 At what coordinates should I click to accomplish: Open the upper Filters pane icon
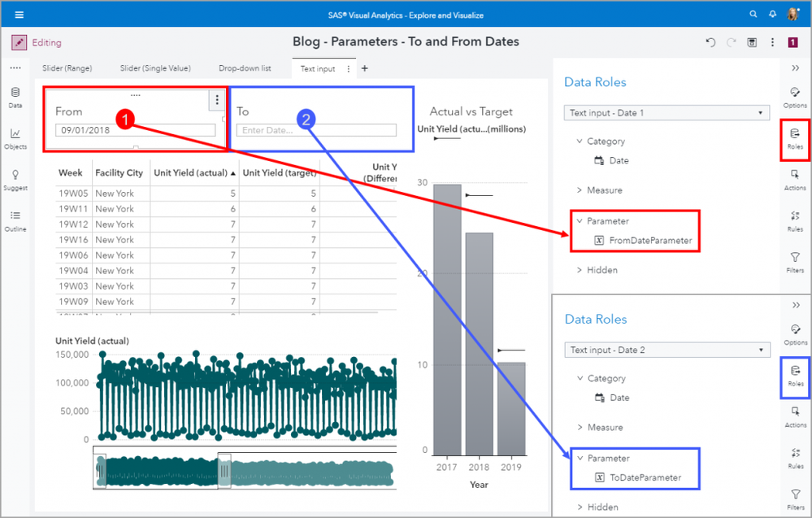pos(795,261)
